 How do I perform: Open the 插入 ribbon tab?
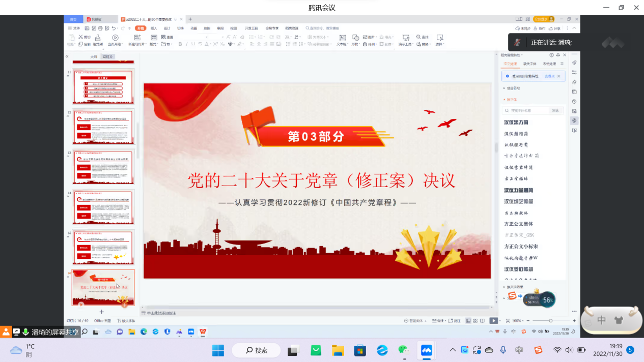click(x=154, y=28)
